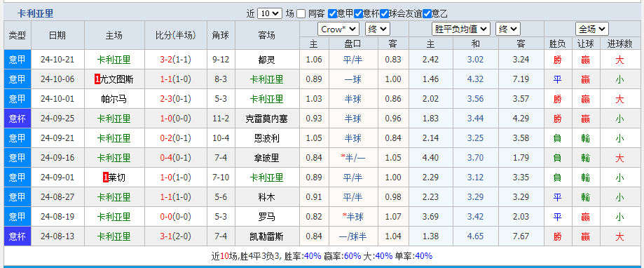Viewport: 644px width, 268px height.
Task: Click the 3-1(2-0) score versus 凯勒雷斯
Action: pos(175,236)
